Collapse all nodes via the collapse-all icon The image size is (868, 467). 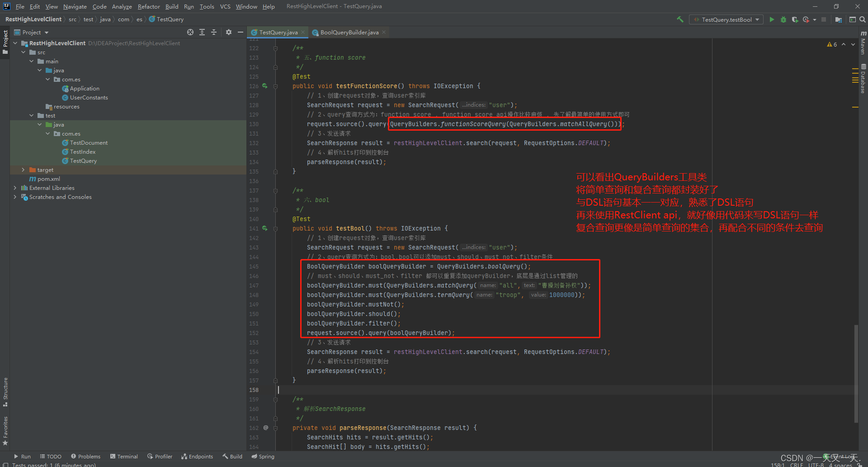pyautogui.click(x=214, y=32)
